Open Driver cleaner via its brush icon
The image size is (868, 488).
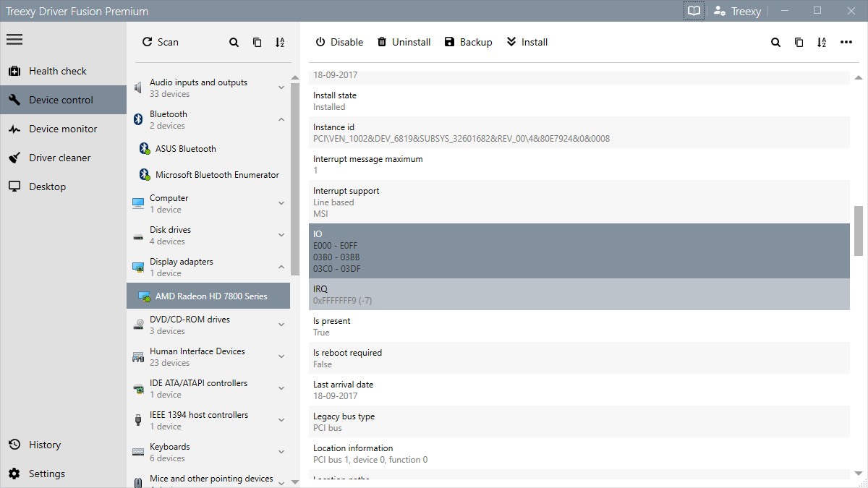pos(14,158)
